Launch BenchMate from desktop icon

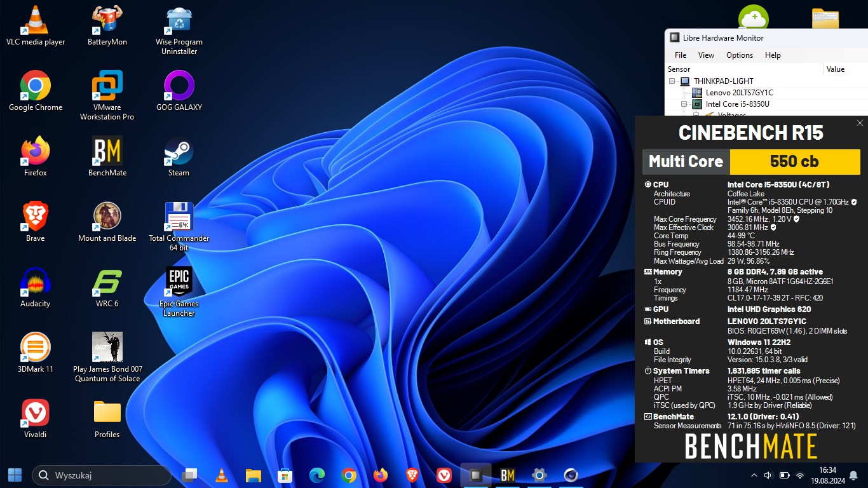[x=107, y=156]
